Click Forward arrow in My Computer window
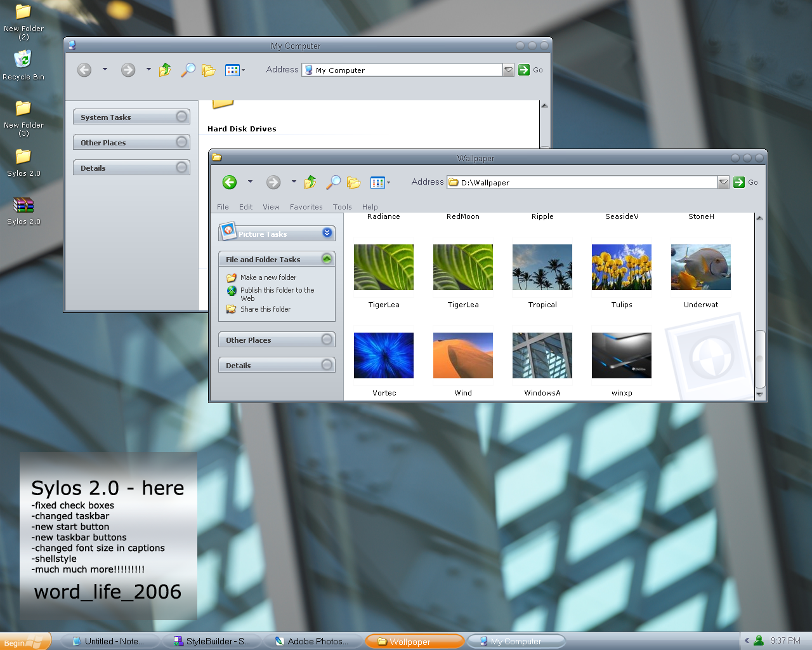This screenshot has height=650, width=812. (x=128, y=70)
